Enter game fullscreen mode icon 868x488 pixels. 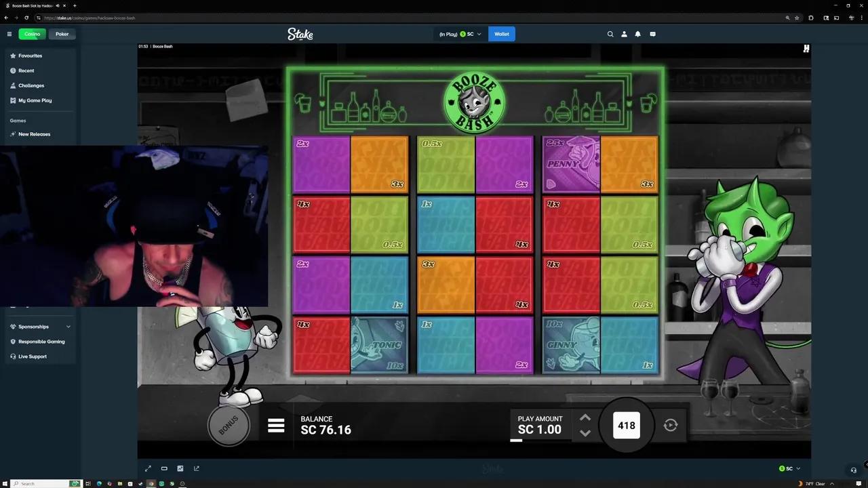pyautogui.click(x=149, y=468)
